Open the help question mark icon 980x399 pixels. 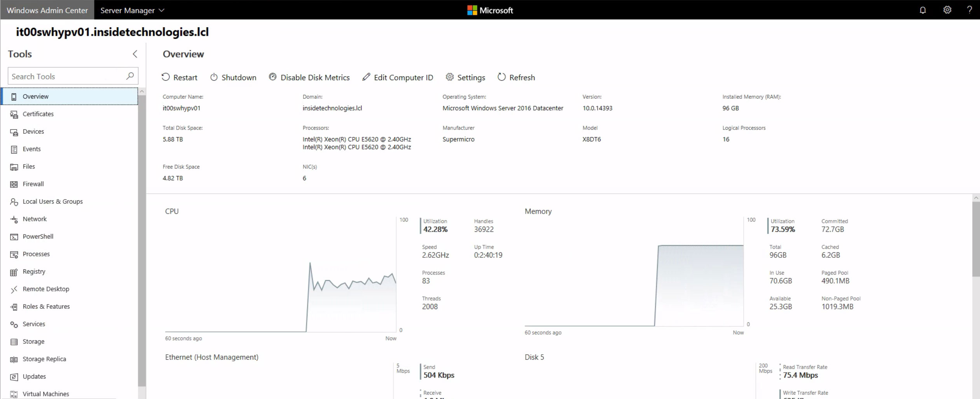(x=970, y=10)
